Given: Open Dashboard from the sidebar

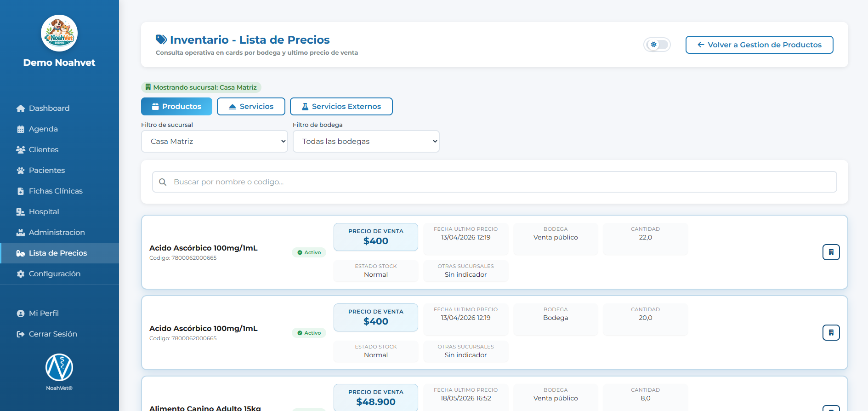Looking at the screenshot, I should click(x=59, y=108).
